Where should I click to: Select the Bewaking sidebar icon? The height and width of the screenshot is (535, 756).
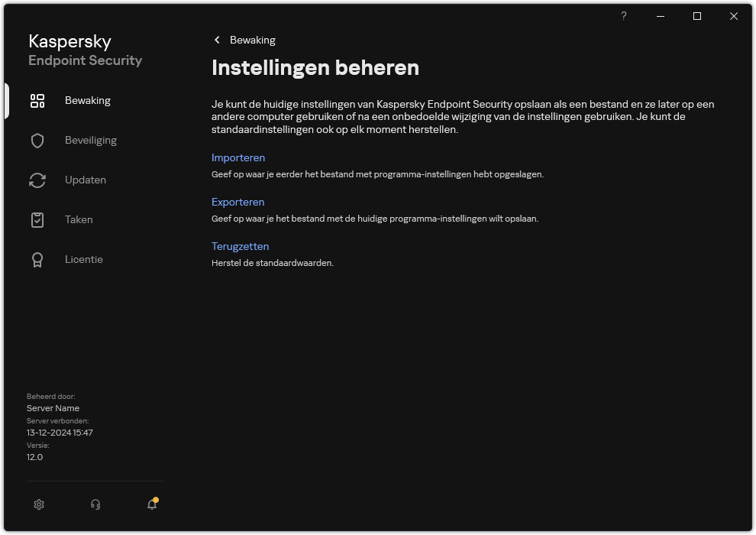coord(37,100)
